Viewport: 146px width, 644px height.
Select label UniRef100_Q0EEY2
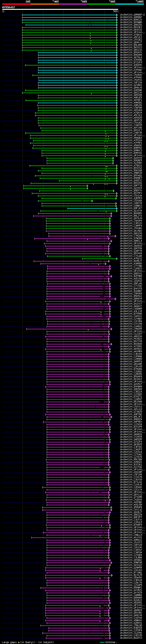click(131, 180)
